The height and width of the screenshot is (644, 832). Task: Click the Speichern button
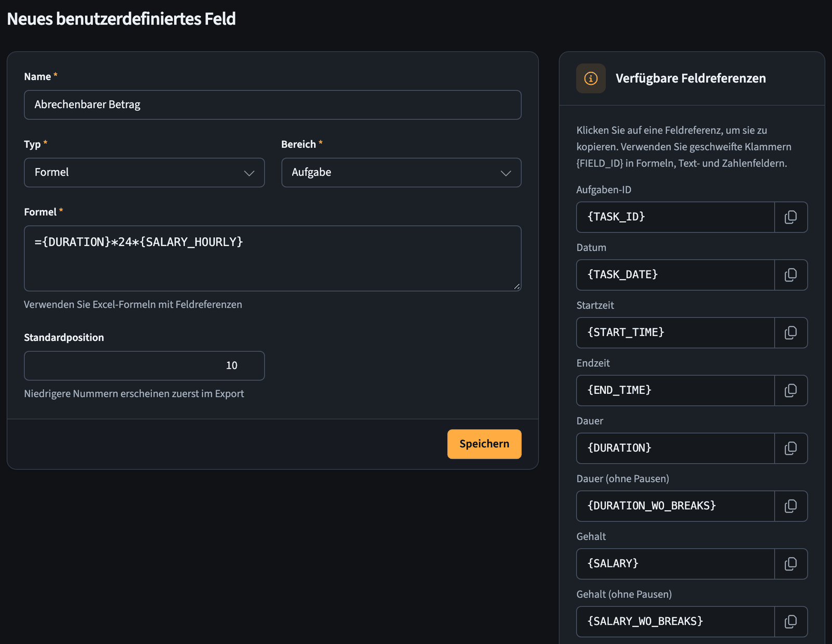click(484, 444)
